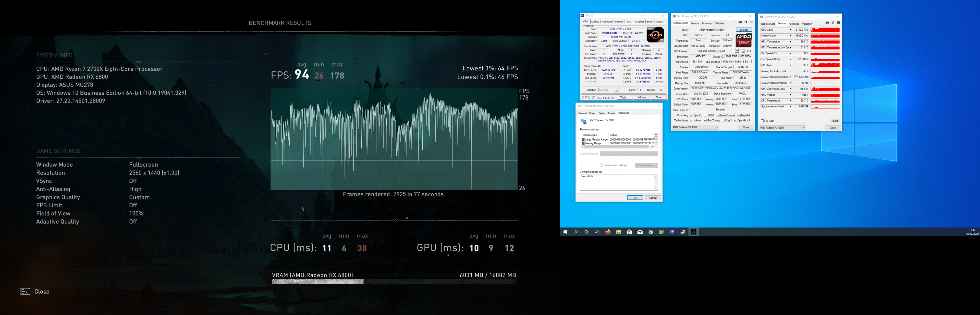Open hamburger menu in GPU-Z Graphics Card window
Image resolution: width=980 pixels, height=315 pixels.
click(x=751, y=22)
